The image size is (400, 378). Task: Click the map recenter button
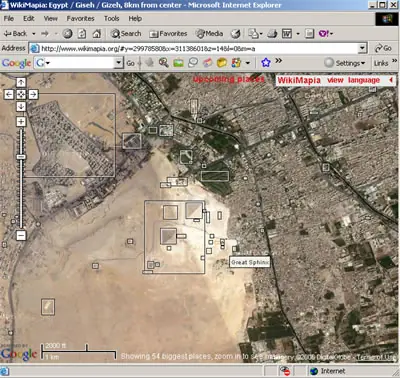click(x=21, y=95)
